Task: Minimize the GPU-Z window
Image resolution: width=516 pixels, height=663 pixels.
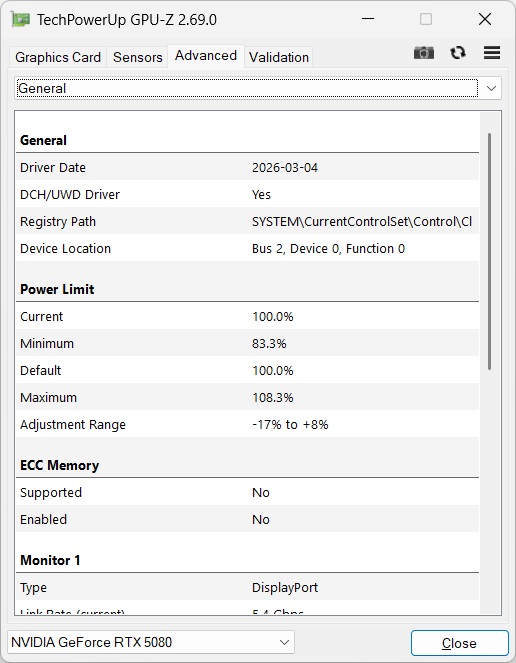Action: click(368, 19)
